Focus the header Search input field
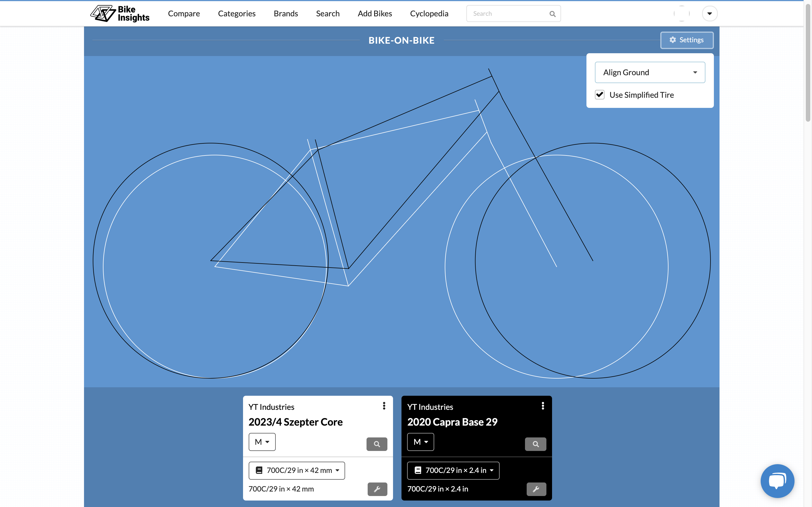 pyautogui.click(x=507, y=14)
